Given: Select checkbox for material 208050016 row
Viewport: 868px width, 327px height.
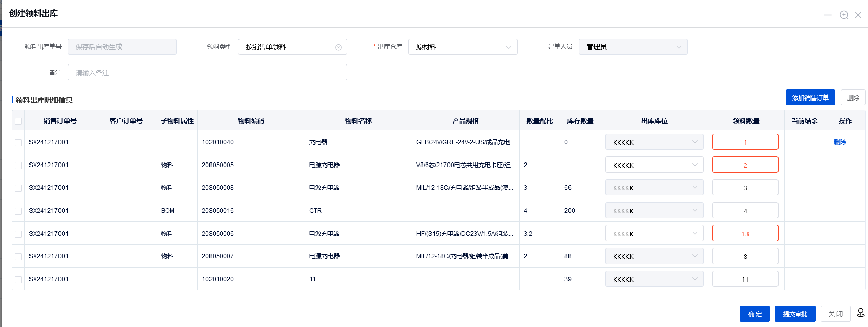Looking at the screenshot, I should click(18, 211).
